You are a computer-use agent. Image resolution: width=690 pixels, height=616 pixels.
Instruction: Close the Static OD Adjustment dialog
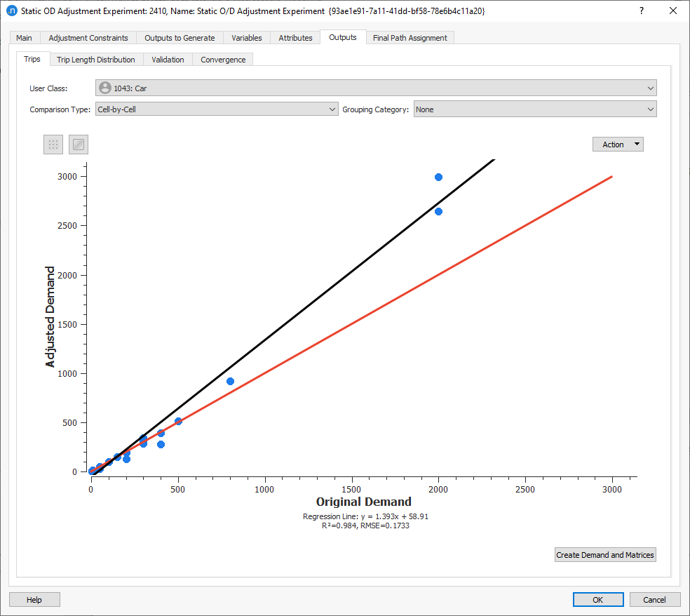[x=673, y=11]
